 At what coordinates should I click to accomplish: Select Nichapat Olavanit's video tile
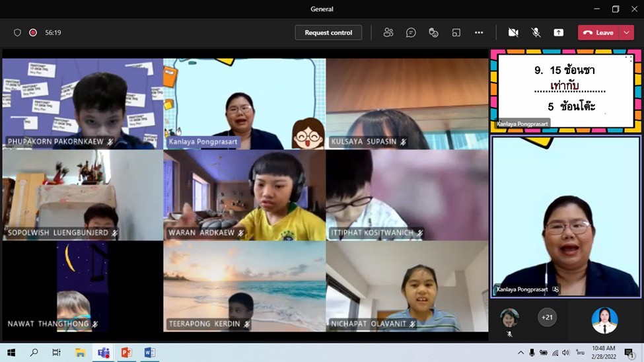tap(407, 286)
